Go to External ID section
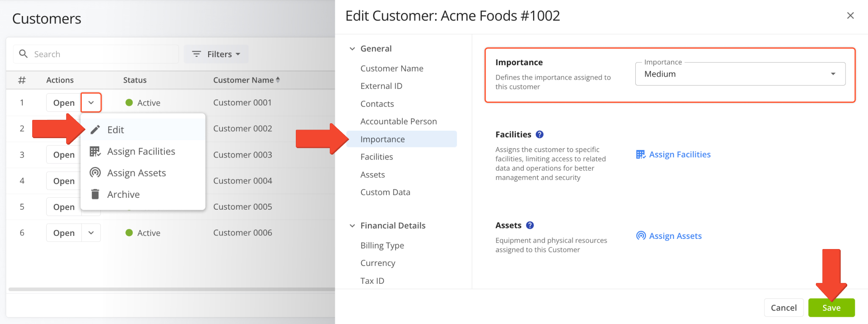This screenshot has height=324, width=868. 381,86
